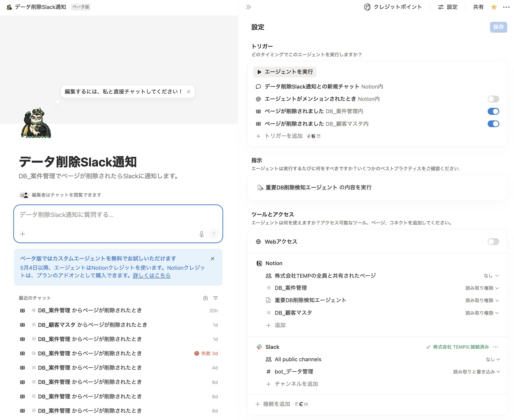Select the DB_顧客マスタ row in Notion access list

382,313
